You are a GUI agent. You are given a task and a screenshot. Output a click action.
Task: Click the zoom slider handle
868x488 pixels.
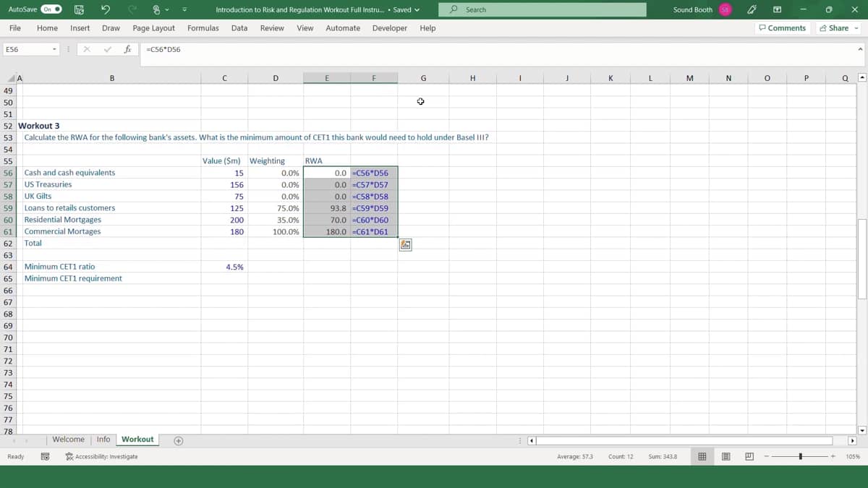coord(801,457)
